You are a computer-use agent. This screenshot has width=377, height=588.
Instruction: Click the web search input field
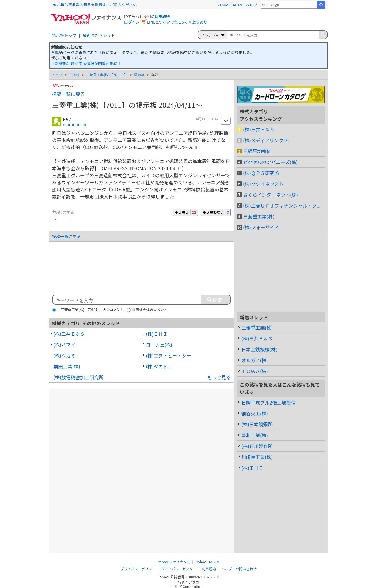point(289,5)
